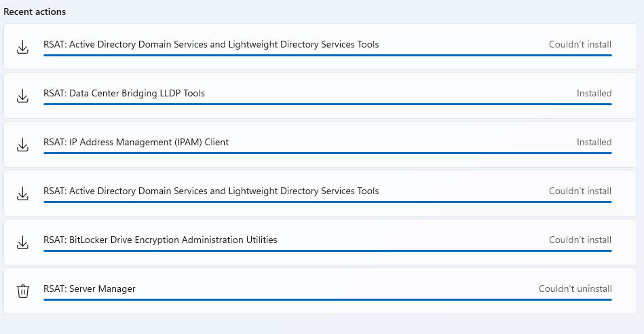This screenshot has width=644, height=334.
Task: Click the progress bar under IPAM Client
Action: 327,153
